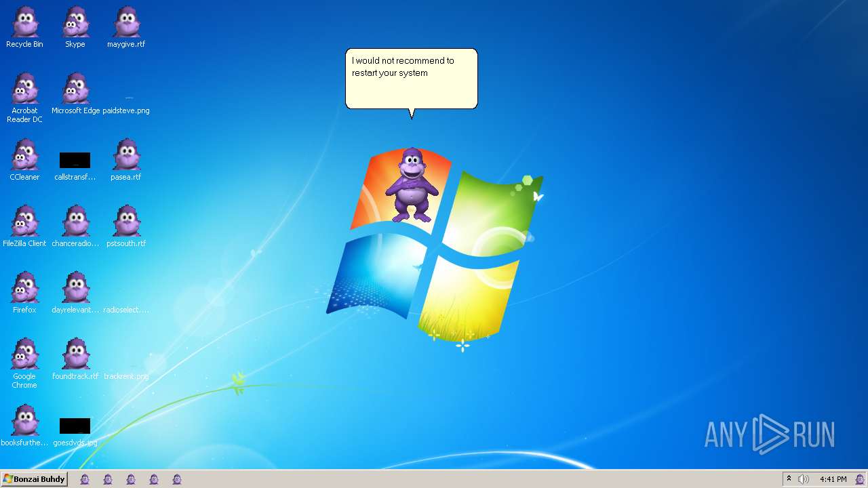The height and width of the screenshot is (488, 868).
Task: Select the Recycle Bin desktop icon
Action: point(24,28)
